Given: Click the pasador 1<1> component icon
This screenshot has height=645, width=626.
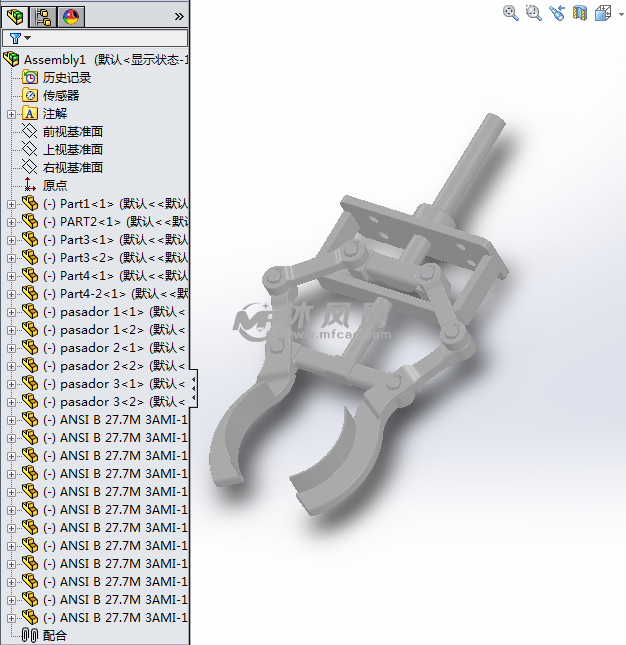Looking at the screenshot, I should (30, 311).
